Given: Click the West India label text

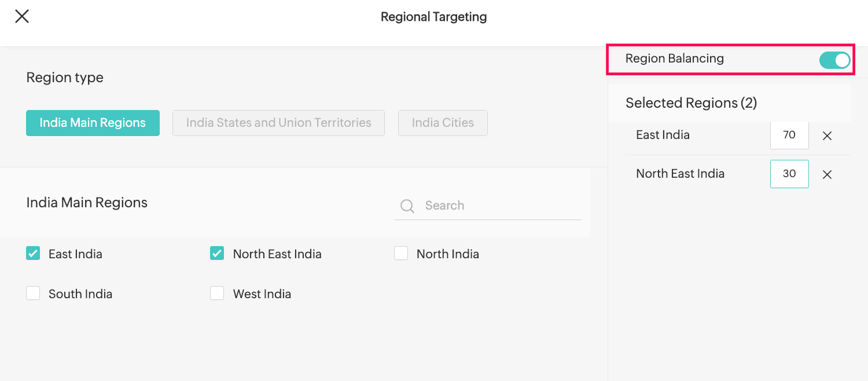Looking at the screenshot, I should (262, 294).
